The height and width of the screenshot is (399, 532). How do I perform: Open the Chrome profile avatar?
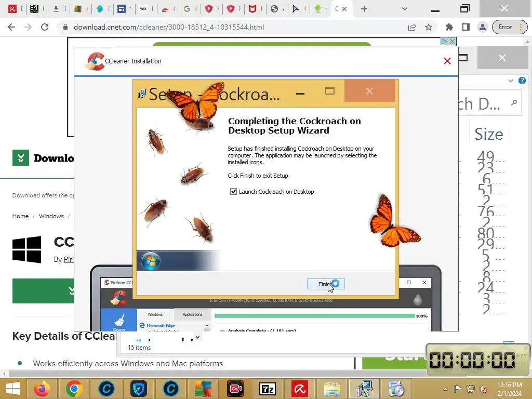coord(482,27)
